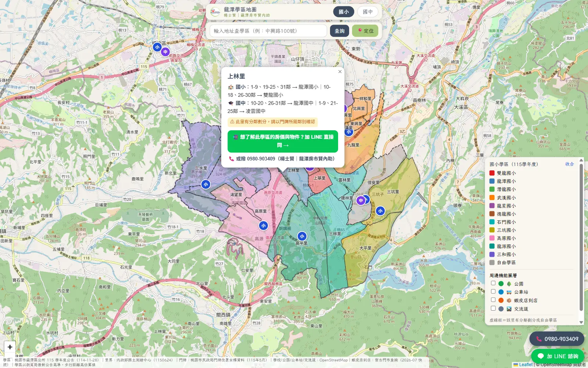The height and width of the screenshot is (368, 588).
Task: Click blue 小 school marker in 三水里
Action: [206, 184]
